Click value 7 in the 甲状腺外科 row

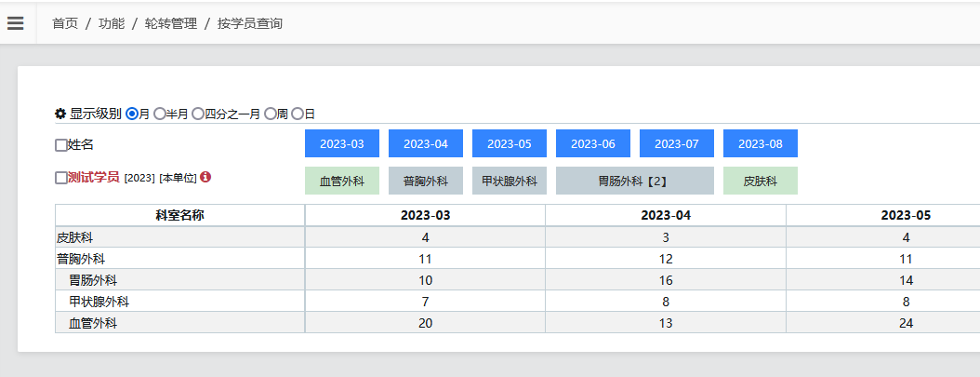pyautogui.click(x=425, y=302)
